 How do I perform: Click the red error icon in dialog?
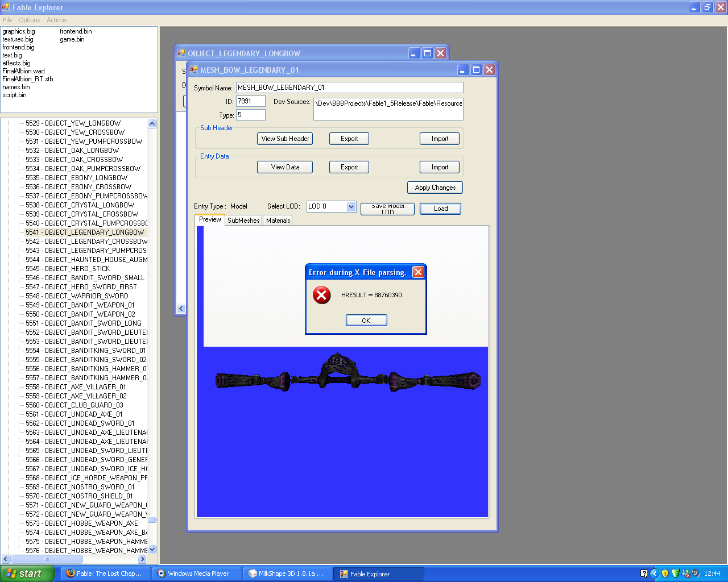tap(321, 295)
